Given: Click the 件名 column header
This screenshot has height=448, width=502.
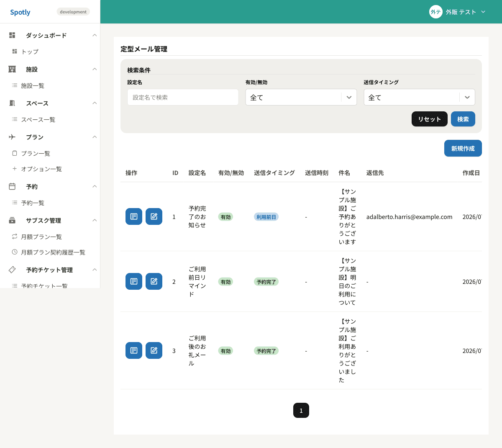Looking at the screenshot, I should coord(344,173).
